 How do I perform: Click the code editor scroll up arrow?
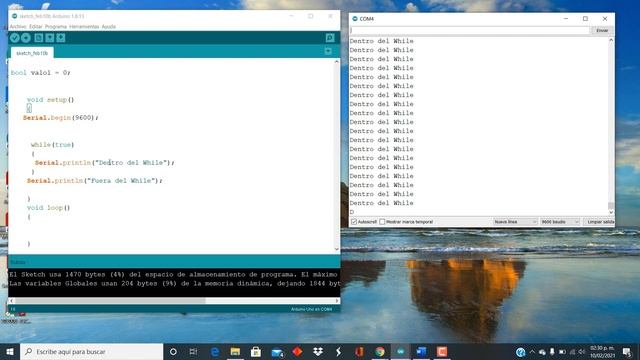[337, 62]
